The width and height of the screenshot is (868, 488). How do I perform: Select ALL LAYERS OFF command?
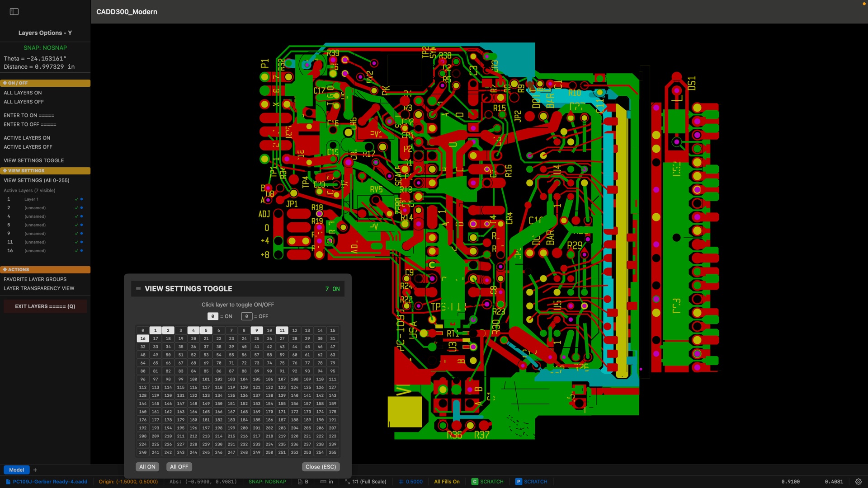pyautogui.click(x=24, y=102)
